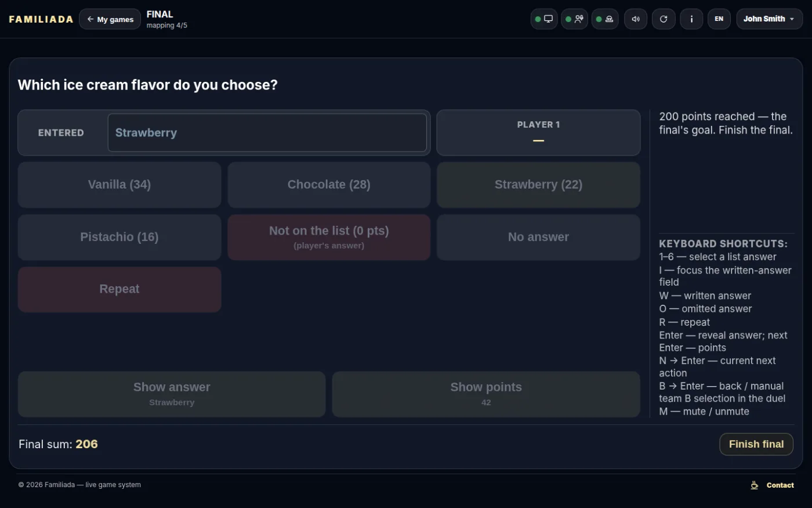Click the 'R — repeat' shortcut line
This screenshot has height=508, width=812.
[684, 322]
